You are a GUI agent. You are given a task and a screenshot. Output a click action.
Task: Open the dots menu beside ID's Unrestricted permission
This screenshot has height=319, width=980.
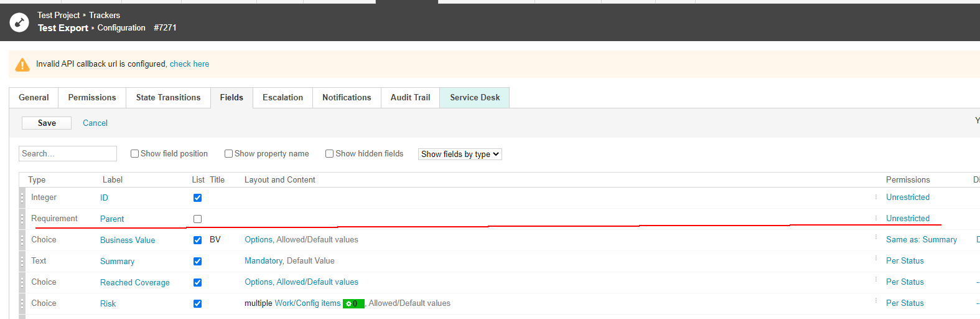coord(876,197)
